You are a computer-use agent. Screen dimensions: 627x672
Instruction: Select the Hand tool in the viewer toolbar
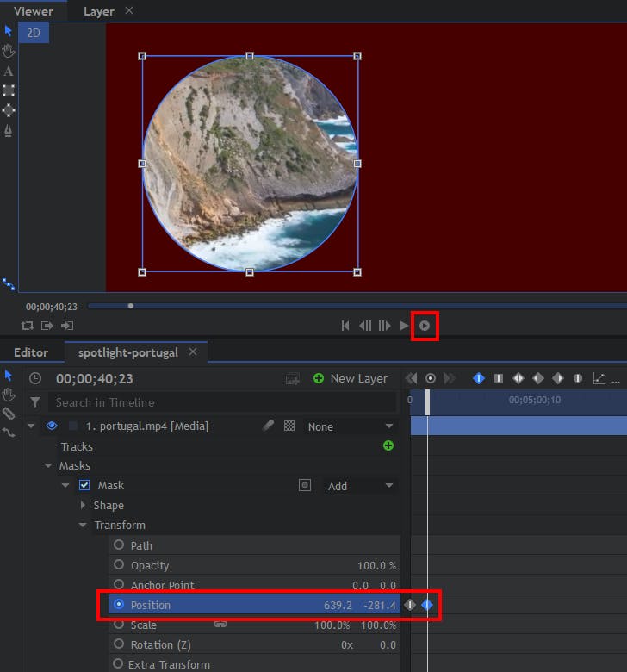pyautogui.click(x=9, y=52)
